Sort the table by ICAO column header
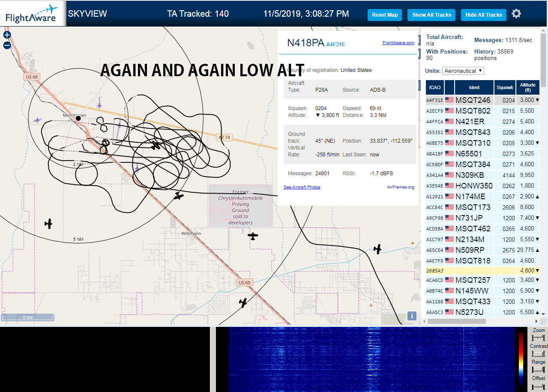Image resolution: width=548 pixels, height=392 pixels. point(435,87)
